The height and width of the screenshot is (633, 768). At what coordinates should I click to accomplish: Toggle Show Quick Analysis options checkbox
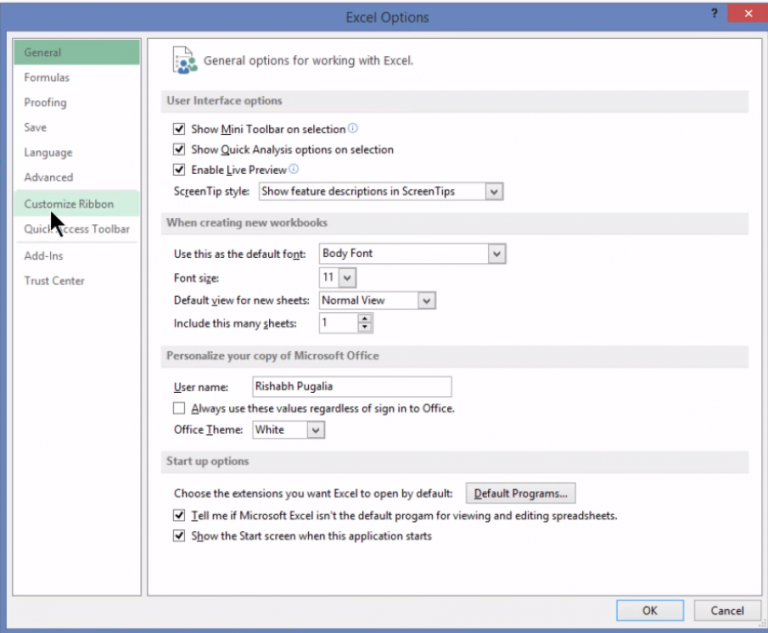180,150
